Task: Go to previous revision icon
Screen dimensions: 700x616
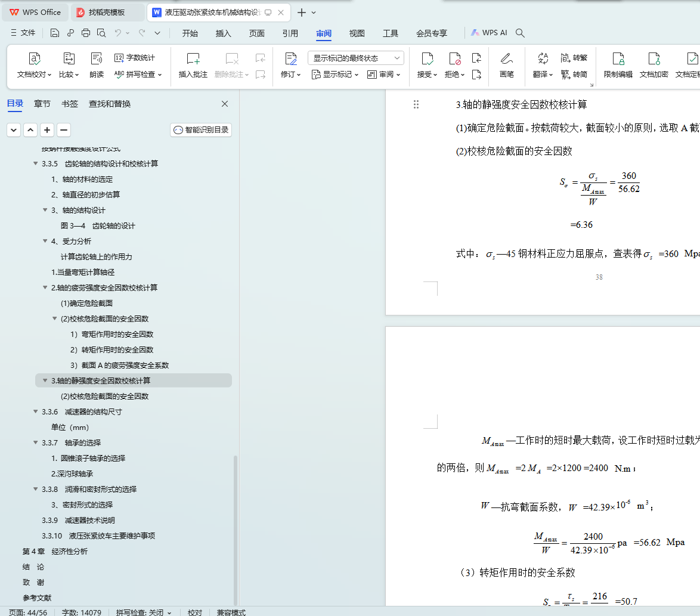Action: pos(476,58)
